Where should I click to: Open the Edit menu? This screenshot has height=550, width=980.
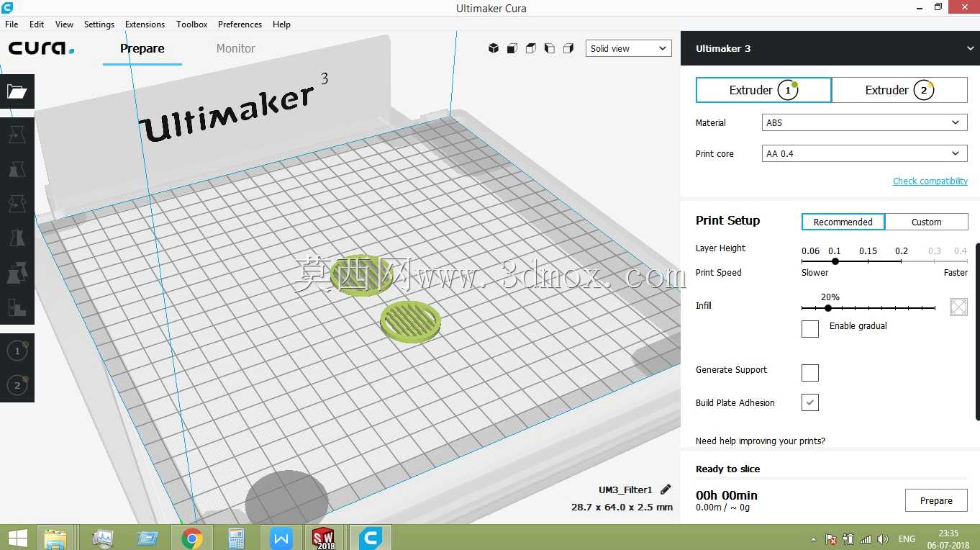point(37,24)
